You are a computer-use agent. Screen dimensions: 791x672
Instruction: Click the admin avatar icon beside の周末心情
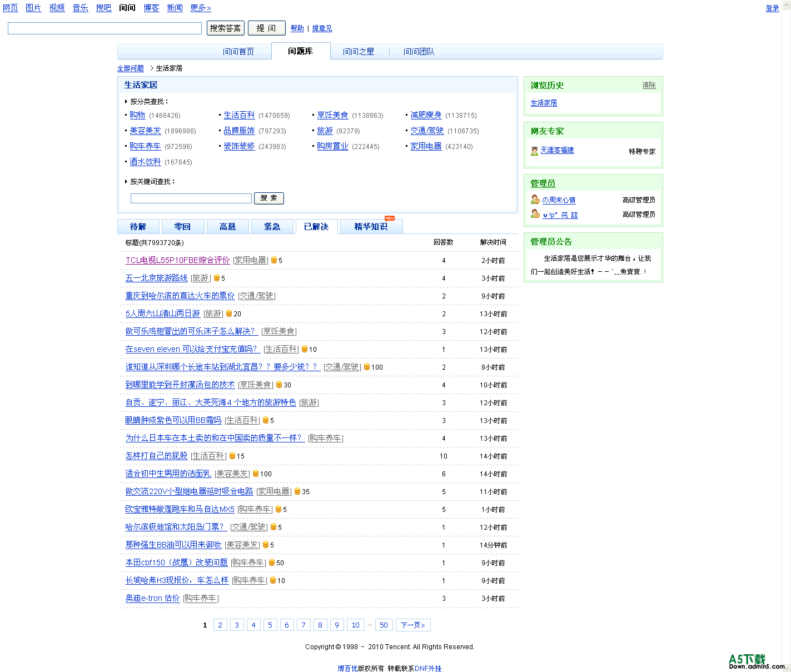(x=535, y=200)
